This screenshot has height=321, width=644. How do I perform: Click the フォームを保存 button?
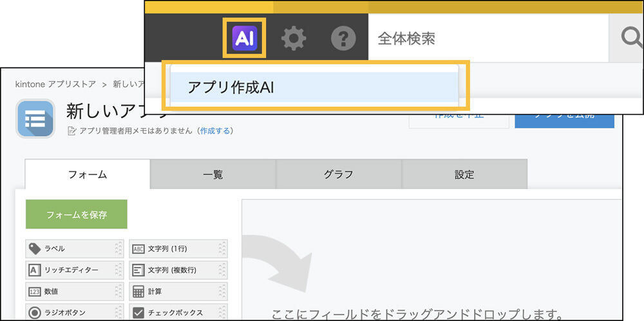(77, 214)
